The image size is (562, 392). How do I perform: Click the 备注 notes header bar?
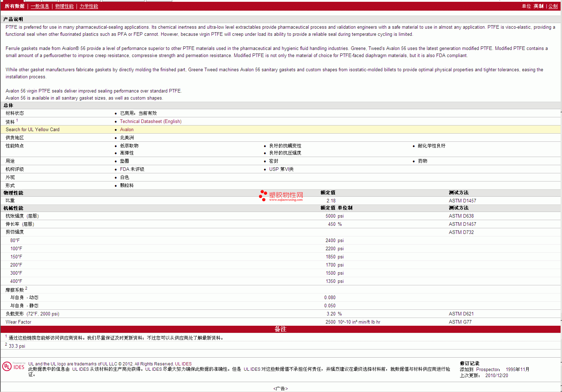coord(281,329)
